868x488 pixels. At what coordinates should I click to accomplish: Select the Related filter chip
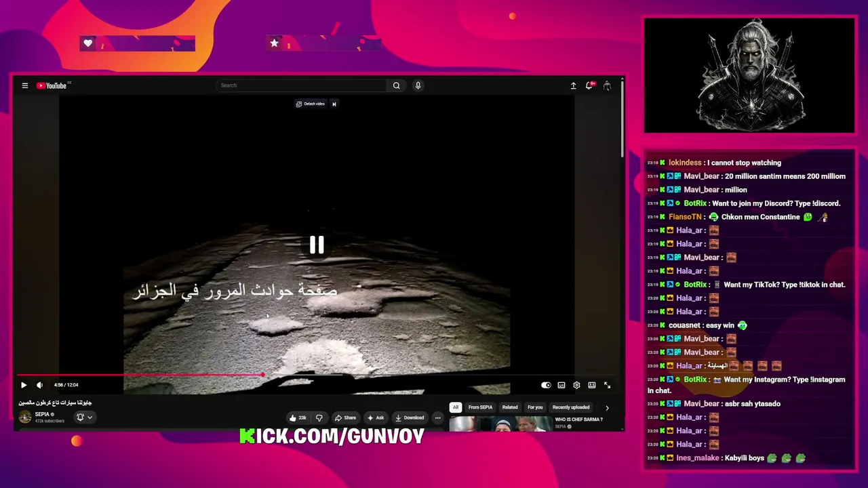pos(510,407)
